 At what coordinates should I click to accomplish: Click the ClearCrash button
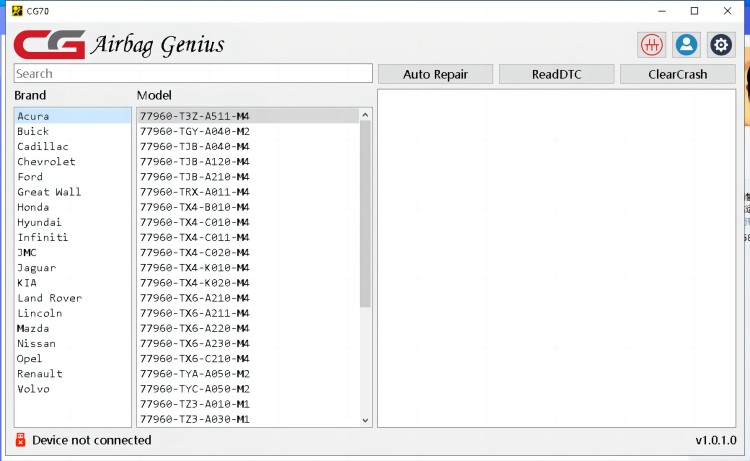coord(678,74)
